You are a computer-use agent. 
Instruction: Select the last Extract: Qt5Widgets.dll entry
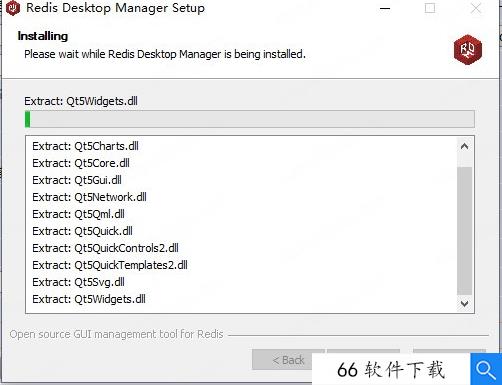(x=89, y=299)
